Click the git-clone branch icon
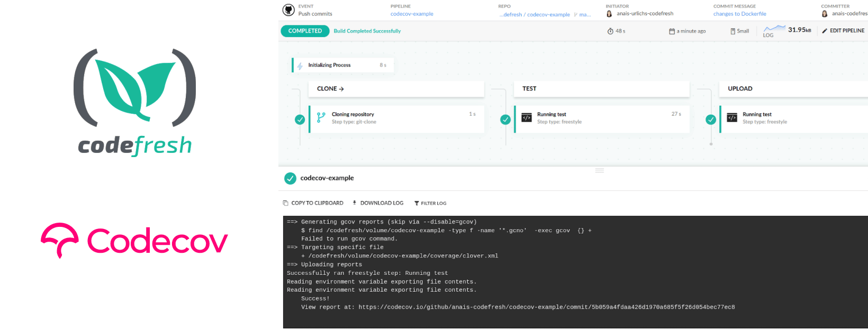Viewport: 868px width, 330px height. pyautogui.click(x=321, y=117)
